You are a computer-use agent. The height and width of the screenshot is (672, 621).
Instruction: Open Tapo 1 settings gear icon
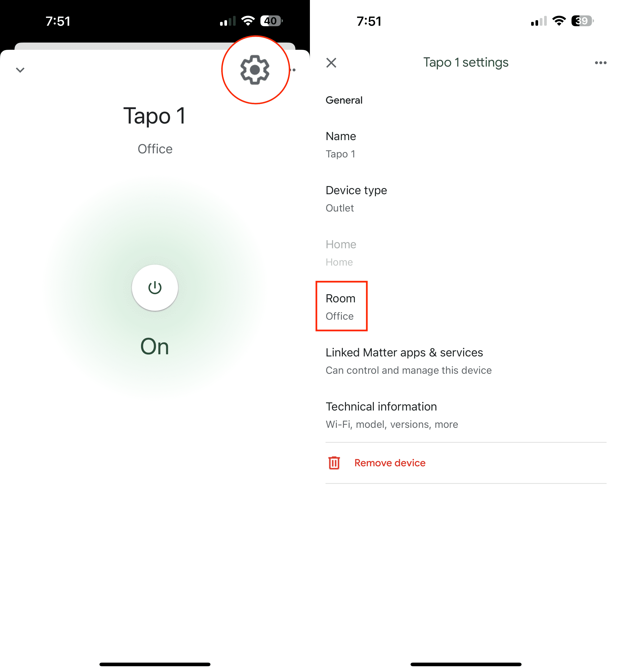click(255, 70)
